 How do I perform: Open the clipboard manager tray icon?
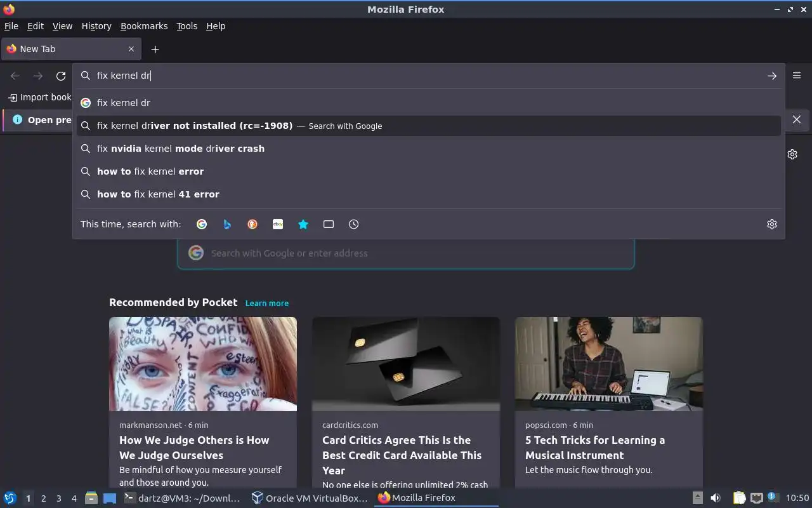(740, 498)
